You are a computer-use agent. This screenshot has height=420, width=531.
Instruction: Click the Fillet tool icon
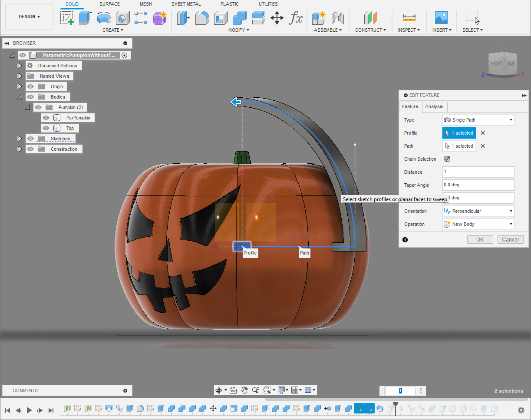point(202,18)
